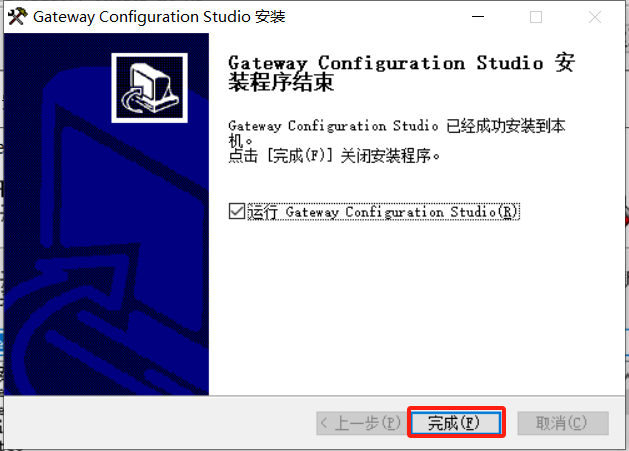The image size is (629, 451).
Task: Click the dark blue installer banner panel
Action: tap(106, 214)
